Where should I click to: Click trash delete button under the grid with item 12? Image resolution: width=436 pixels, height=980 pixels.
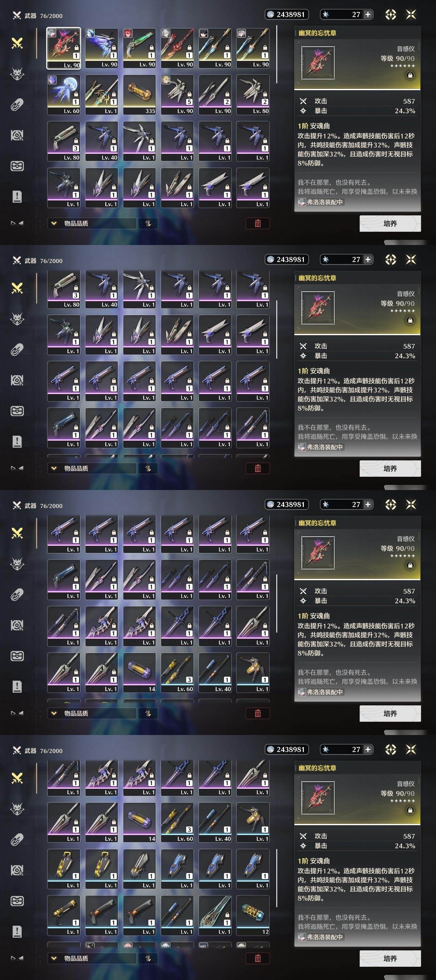258,958
